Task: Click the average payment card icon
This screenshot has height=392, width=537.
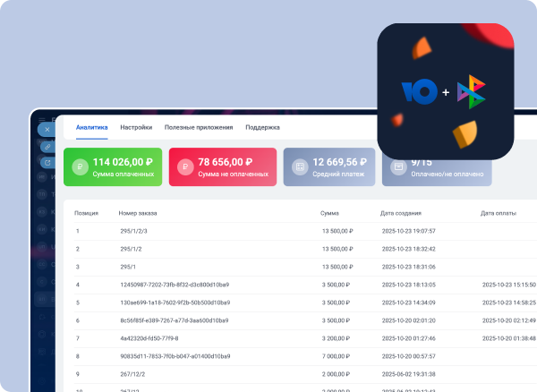Action: [x=300, y=167]
